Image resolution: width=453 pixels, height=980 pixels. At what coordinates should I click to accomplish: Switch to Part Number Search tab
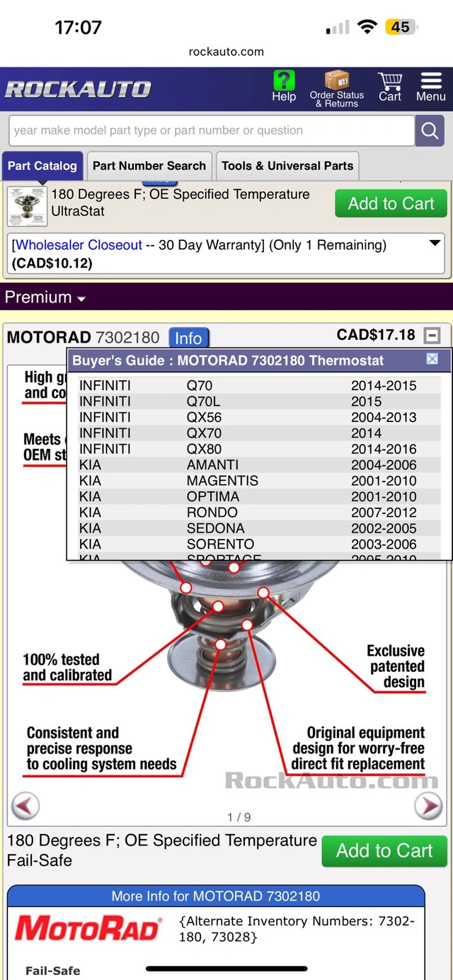(149, 166)
